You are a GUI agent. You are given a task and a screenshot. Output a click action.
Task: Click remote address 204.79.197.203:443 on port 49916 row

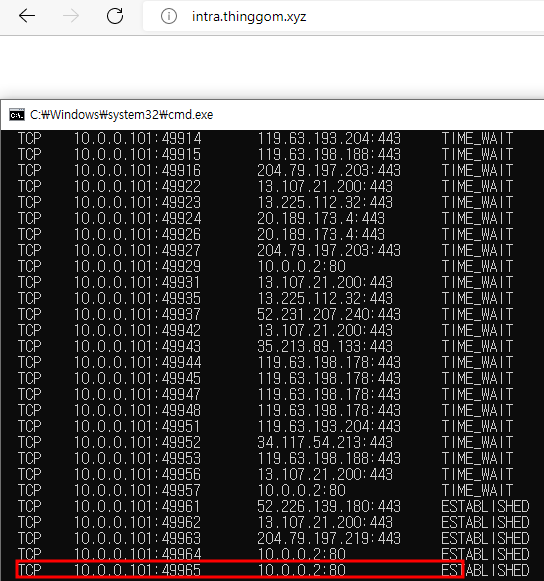329,170
